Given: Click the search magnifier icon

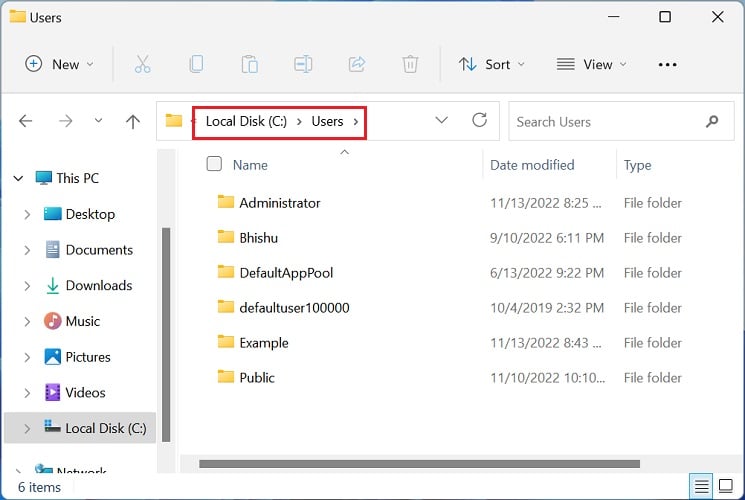Looking at the screenshot, I should (712, 122).
